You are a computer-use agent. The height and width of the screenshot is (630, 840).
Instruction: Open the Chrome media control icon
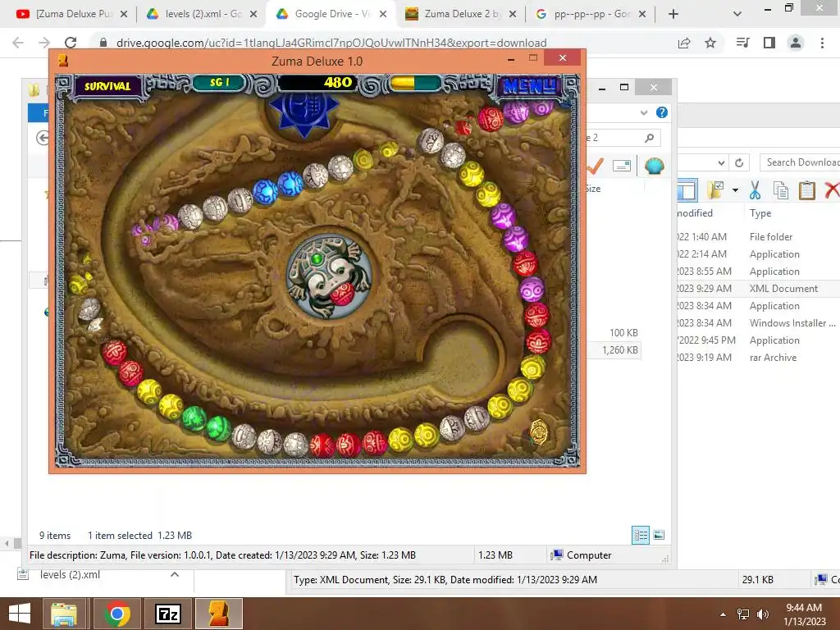pos(743,43)
